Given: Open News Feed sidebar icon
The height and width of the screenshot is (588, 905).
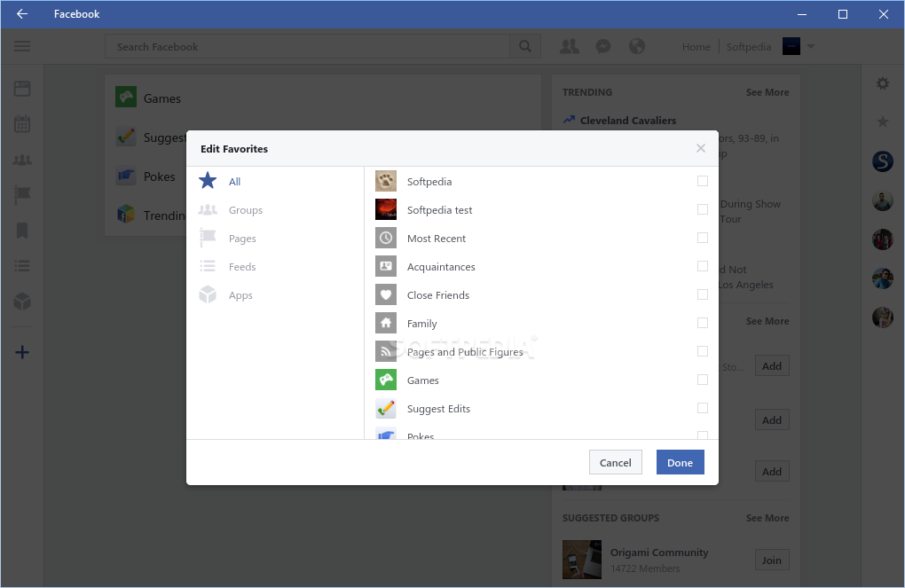Looking at the screenshot, I should 22,89.
